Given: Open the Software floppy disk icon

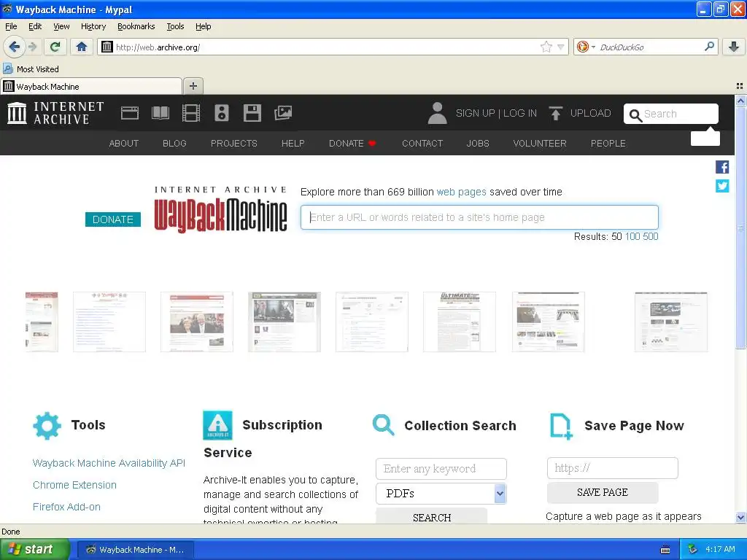Looking at the screenshot, I should point(252,113).
